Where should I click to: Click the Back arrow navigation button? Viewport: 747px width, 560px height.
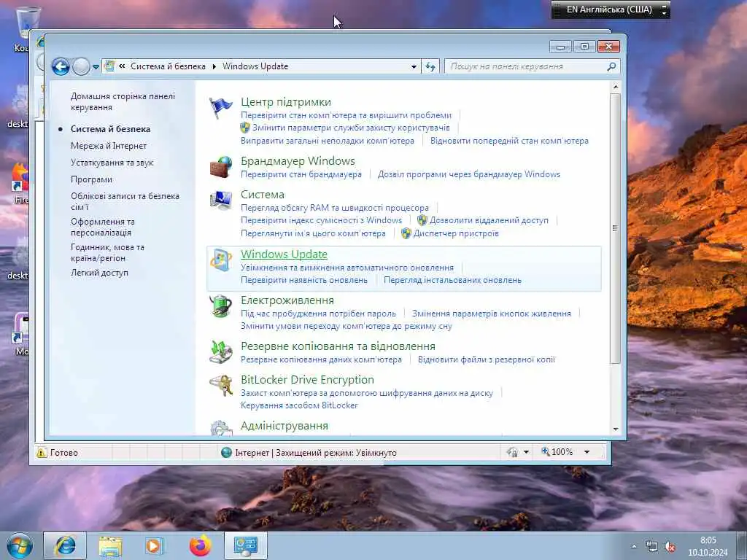click(61, 66)
